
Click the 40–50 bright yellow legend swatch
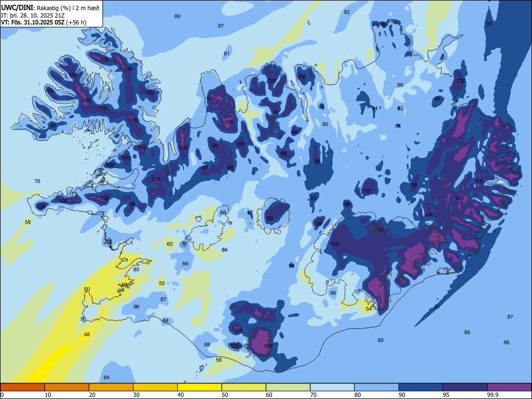[199, 387]
